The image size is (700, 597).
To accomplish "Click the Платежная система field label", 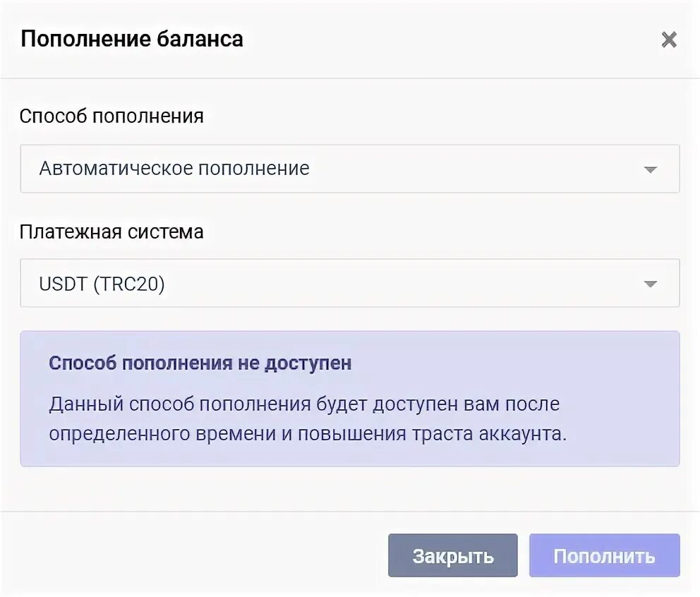I will [111, 231].
